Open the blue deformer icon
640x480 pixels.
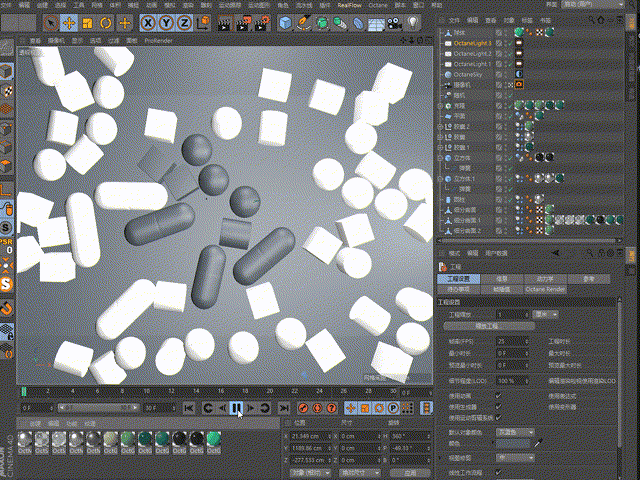pos(358,23)
